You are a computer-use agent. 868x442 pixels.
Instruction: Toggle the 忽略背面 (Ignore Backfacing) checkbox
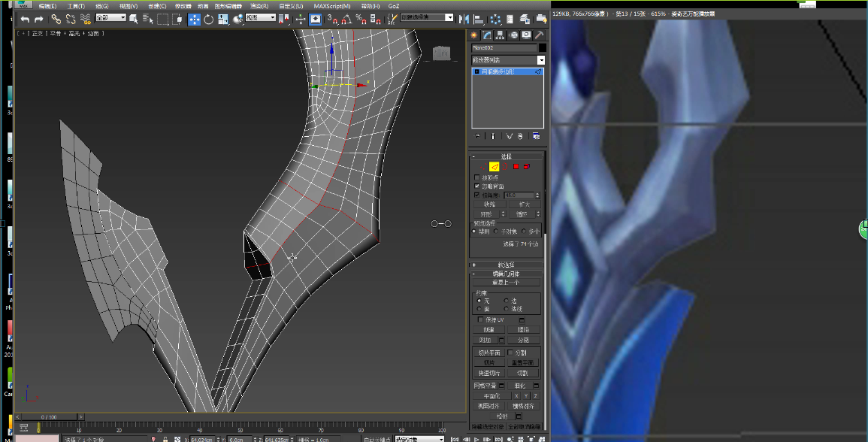[x=477, y=186]
